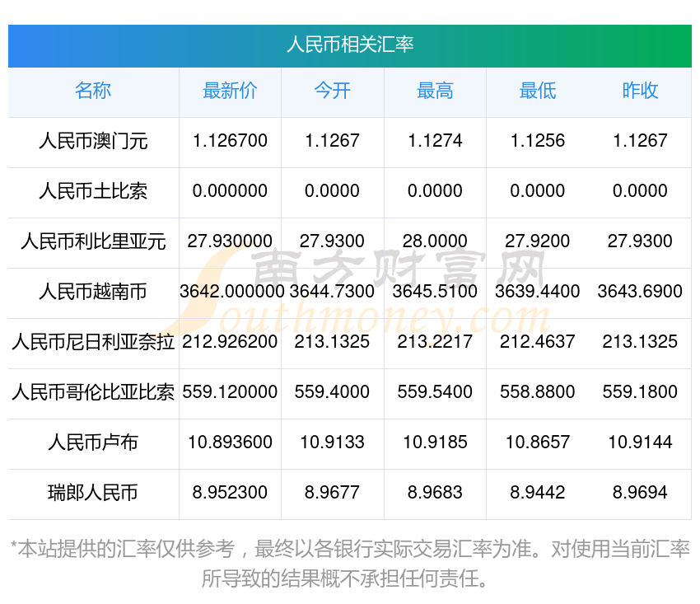Click the disclaimer line 所导致的结果概不承担任何责任
This screenshot has height=604, width=700.
344,578
